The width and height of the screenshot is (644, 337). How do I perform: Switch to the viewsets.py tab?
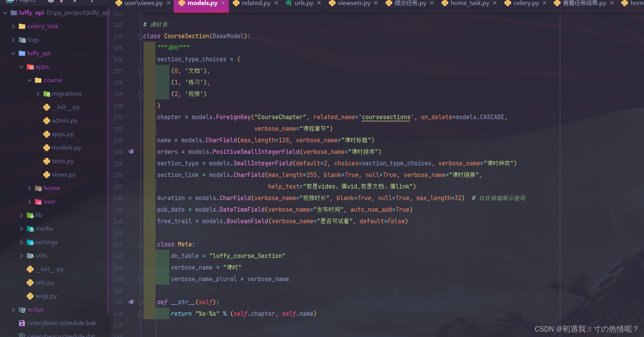click(x=354, y=3)
